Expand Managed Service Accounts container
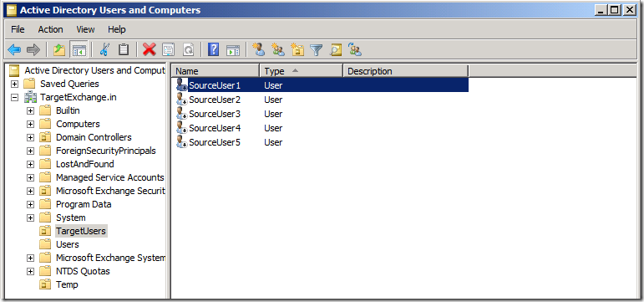 click(30, 177)
